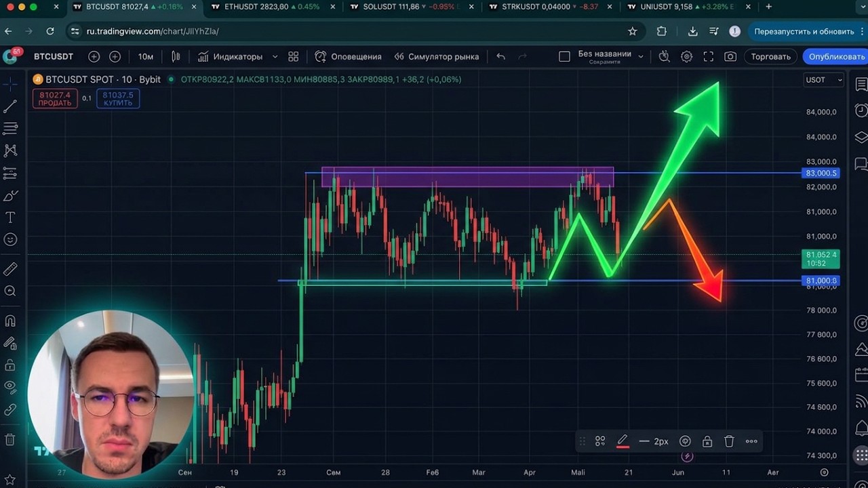
Task: Open the watchlist panel in right sidebar
Action: (861, 85)
